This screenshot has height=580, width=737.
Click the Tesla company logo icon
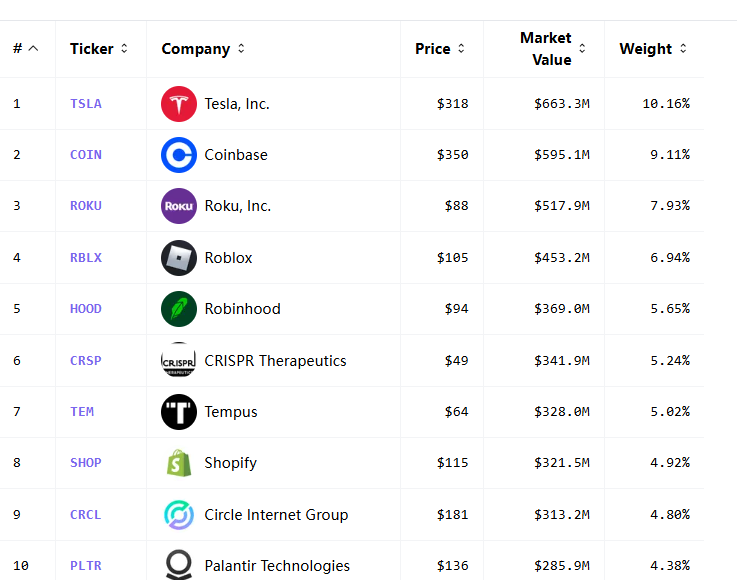click(x=179, y=104)
